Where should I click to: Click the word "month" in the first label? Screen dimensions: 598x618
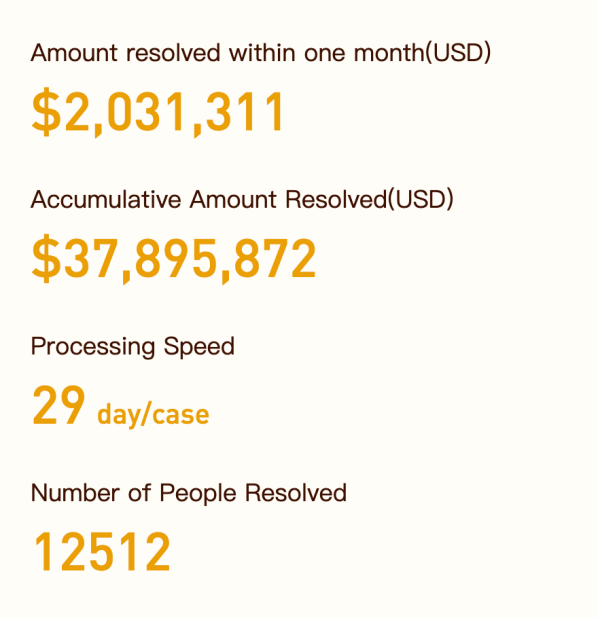point(389,53)
